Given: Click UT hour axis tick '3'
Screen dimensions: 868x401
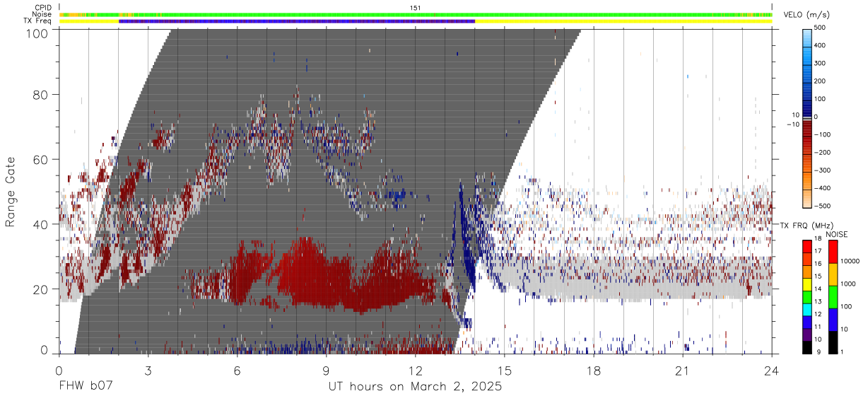Looking at the screenshot, I should pos(148,370).
